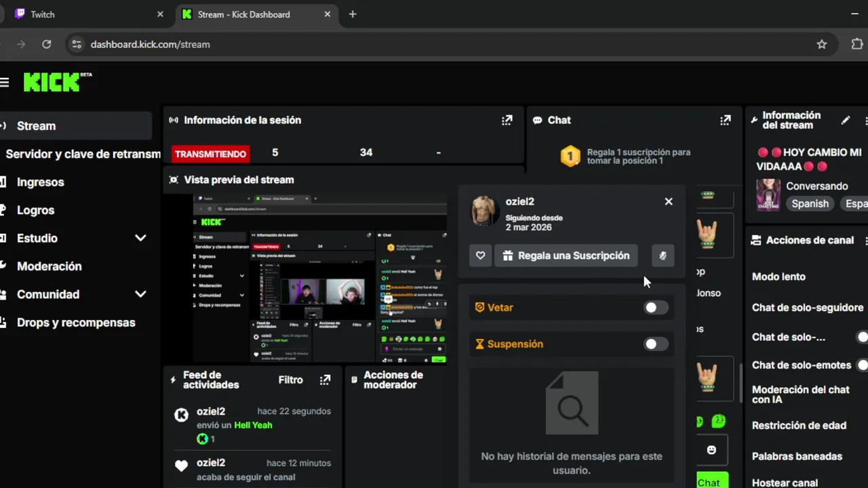Click the browser forward arrow

coord(21,44)
